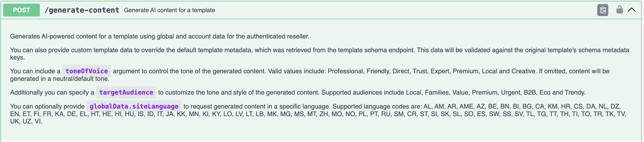644x142 pixels.
Task: Click the highlighted toneOfVoice code token
Action: pos(86,71)
